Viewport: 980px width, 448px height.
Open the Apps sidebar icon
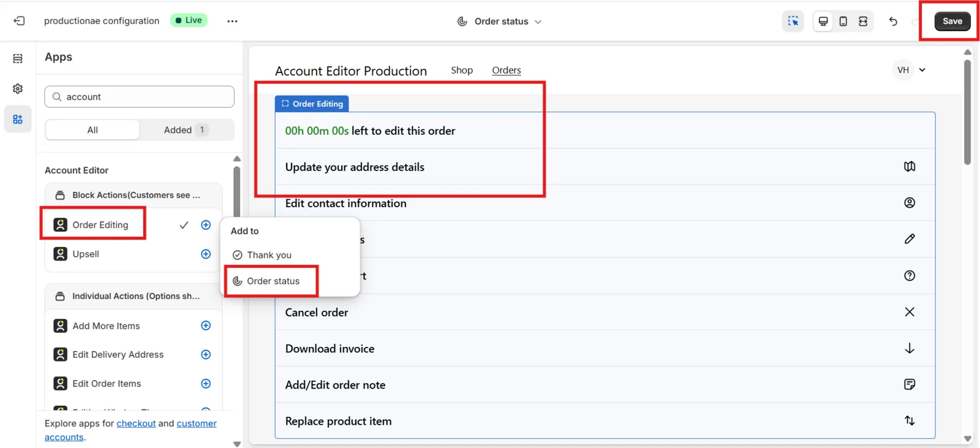click(x=18, y=119)
